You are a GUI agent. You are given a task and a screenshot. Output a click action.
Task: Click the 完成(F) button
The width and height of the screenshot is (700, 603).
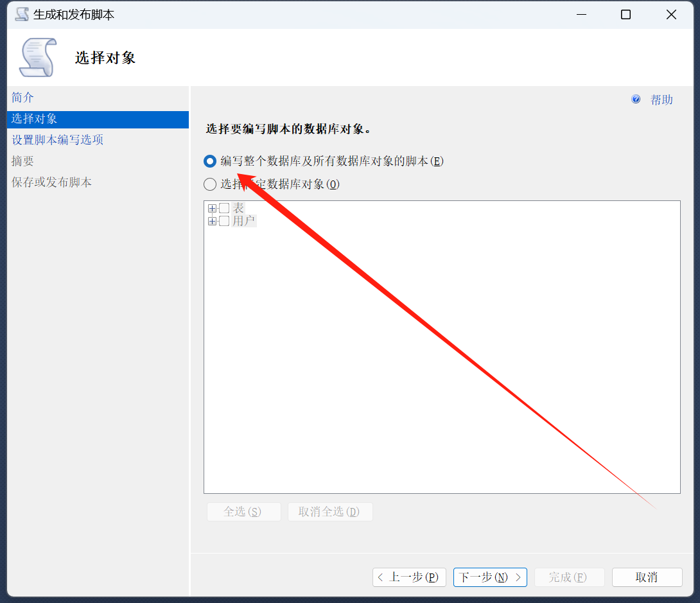pyautogui.click(x=569, y=577)
